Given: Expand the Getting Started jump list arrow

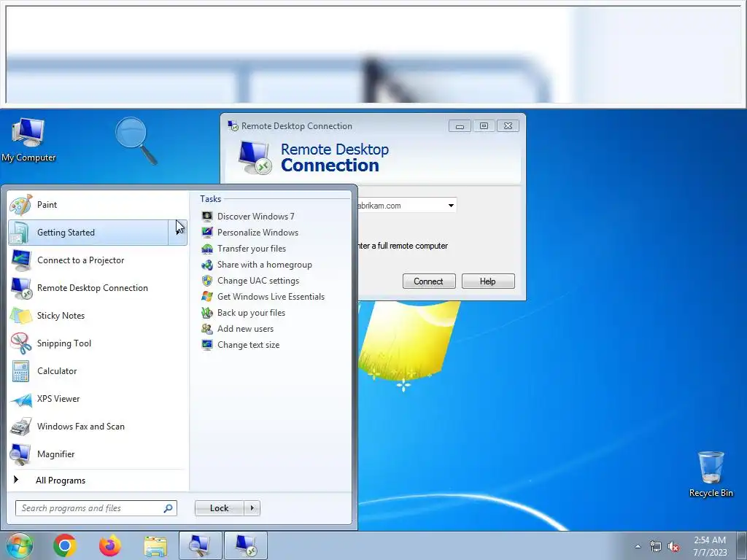Looking at the screenshot, I should [178, 233].
